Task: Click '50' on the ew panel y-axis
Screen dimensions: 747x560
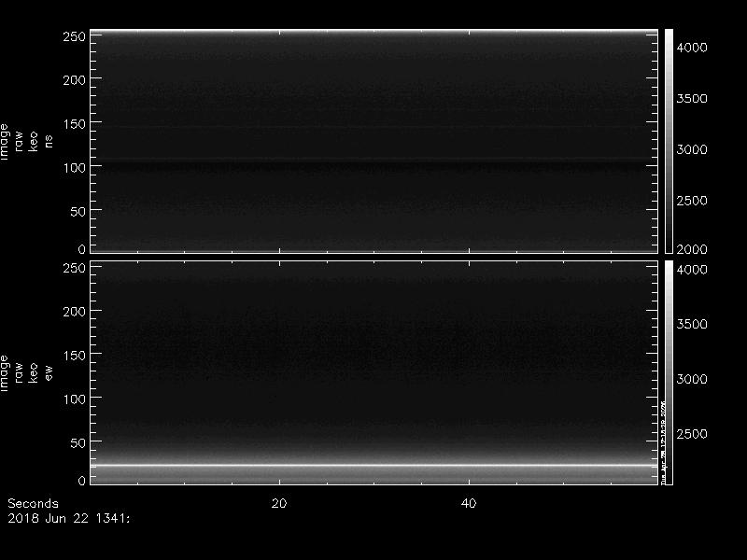Action: [78, 442]
